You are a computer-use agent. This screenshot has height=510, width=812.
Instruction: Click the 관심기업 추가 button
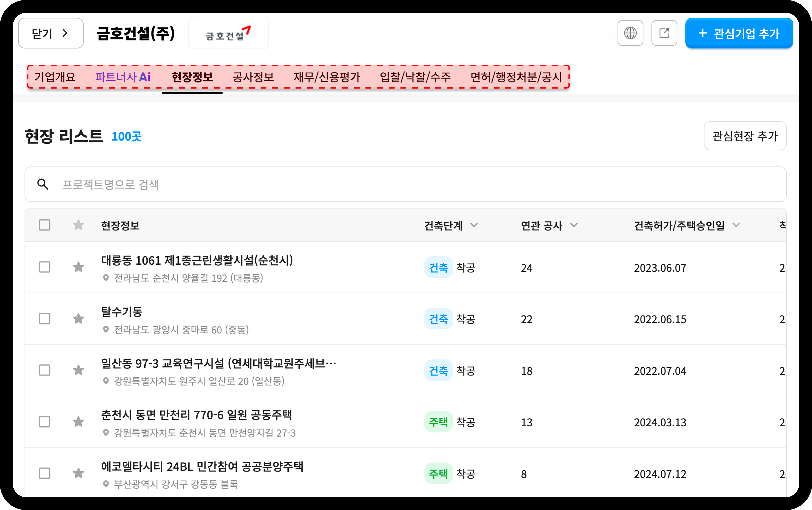tap(739, 33)
